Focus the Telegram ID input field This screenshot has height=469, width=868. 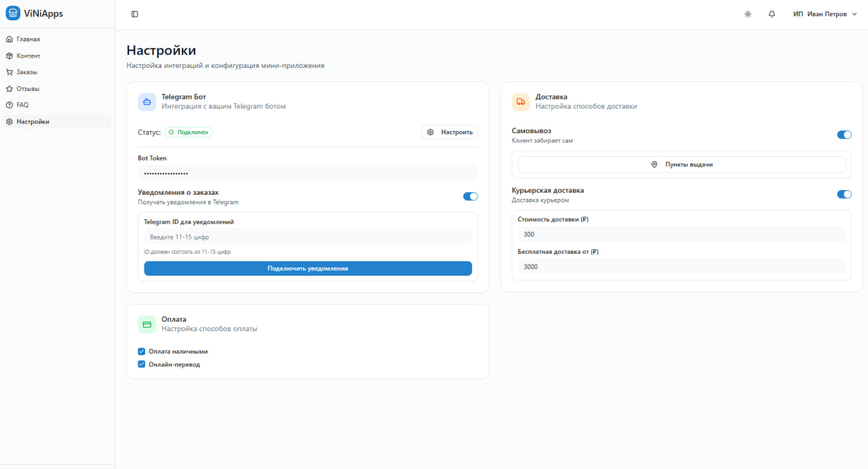click(308, 237)
